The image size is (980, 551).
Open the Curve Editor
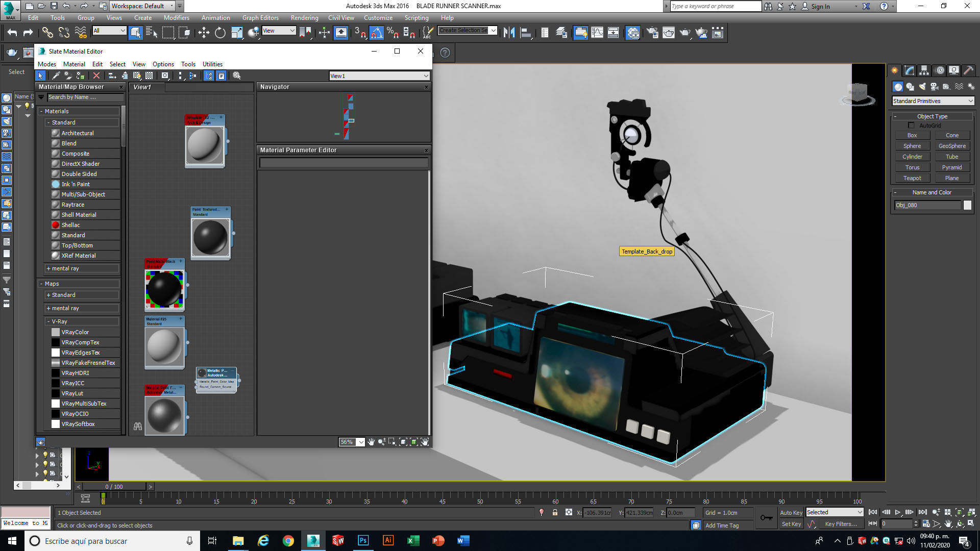tap(597, 33)
